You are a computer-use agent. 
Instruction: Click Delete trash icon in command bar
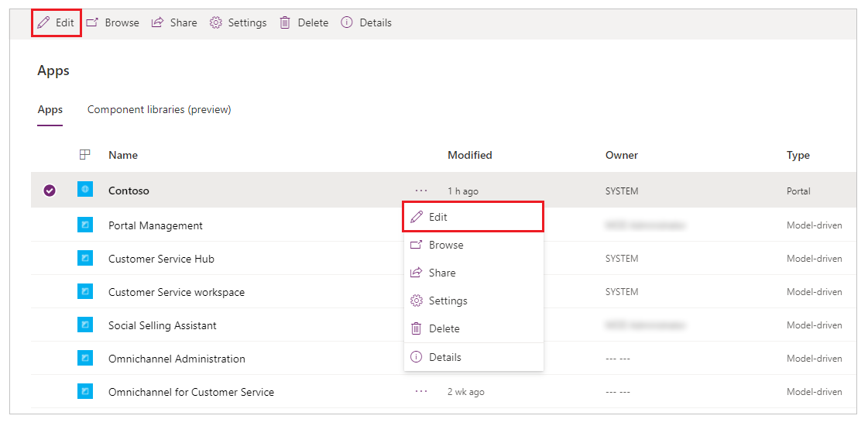(285, 23)
